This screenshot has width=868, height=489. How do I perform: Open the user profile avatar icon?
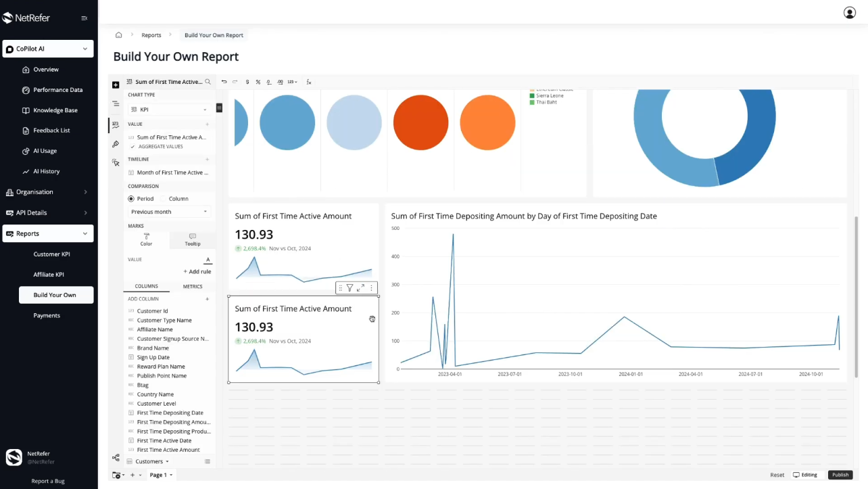coord(850,12)
